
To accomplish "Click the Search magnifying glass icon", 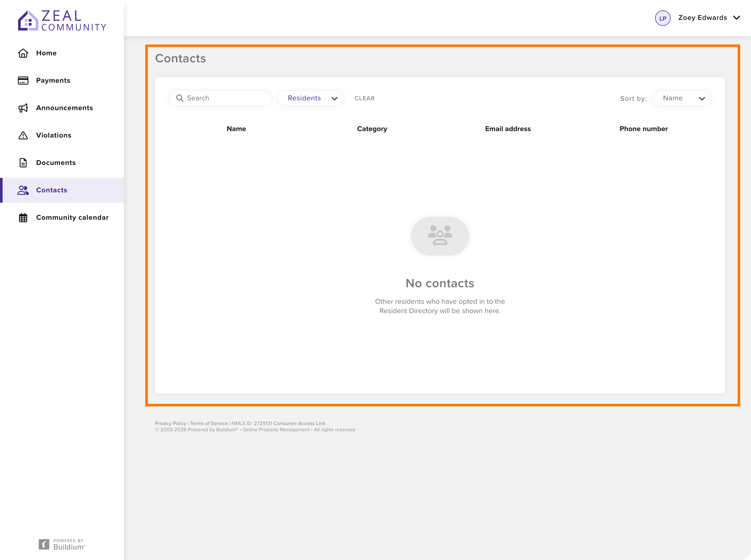I will coord(180,98).
